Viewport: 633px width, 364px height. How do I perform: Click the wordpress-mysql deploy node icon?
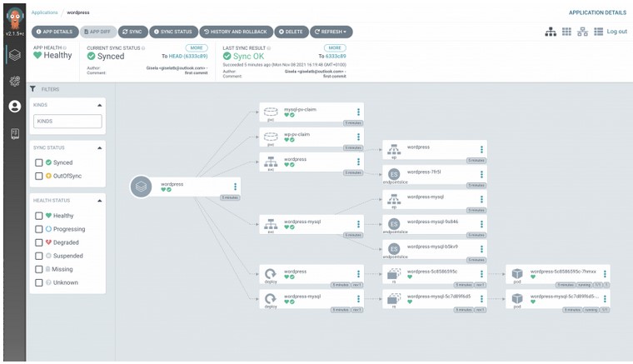271,299
